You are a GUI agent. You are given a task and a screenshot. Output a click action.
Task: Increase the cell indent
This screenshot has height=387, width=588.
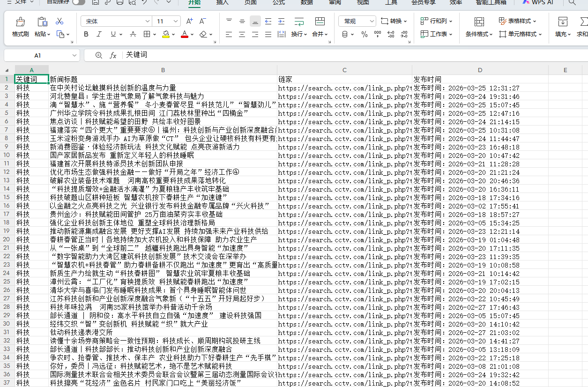(x=281, y=21)
